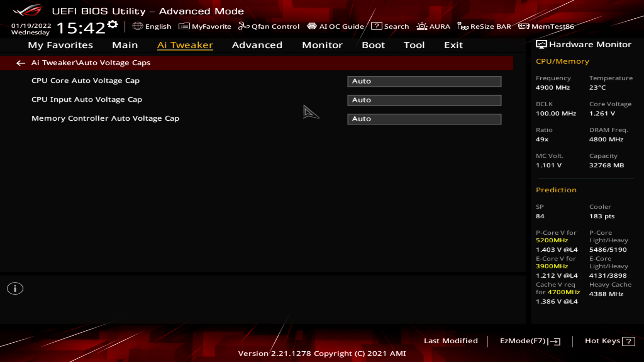The height and width of the screenshot is (362, 644).
Task: Change the BIOS language from English
Action: [x=153, y=26]
